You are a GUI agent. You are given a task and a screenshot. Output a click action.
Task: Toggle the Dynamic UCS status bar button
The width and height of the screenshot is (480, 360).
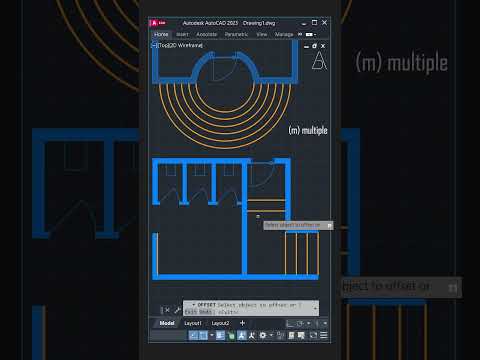point(300,323)
